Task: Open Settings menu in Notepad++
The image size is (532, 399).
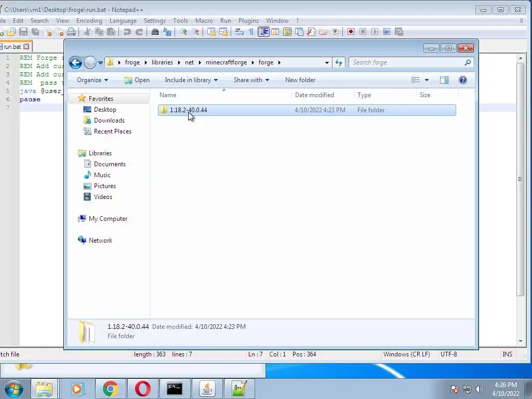Action: pyautogui.click(x=155, y=21)
